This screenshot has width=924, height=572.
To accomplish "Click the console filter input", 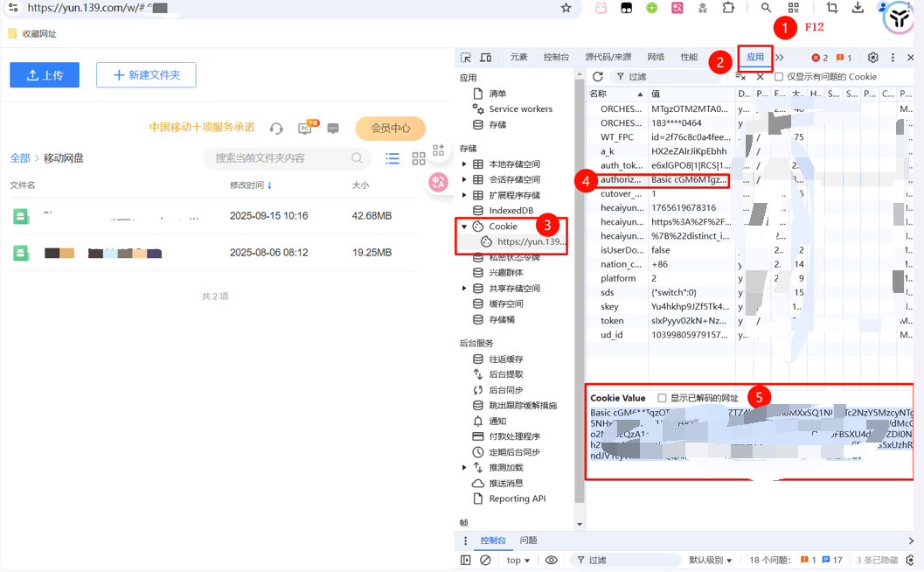I will click(x=625, y=561).
